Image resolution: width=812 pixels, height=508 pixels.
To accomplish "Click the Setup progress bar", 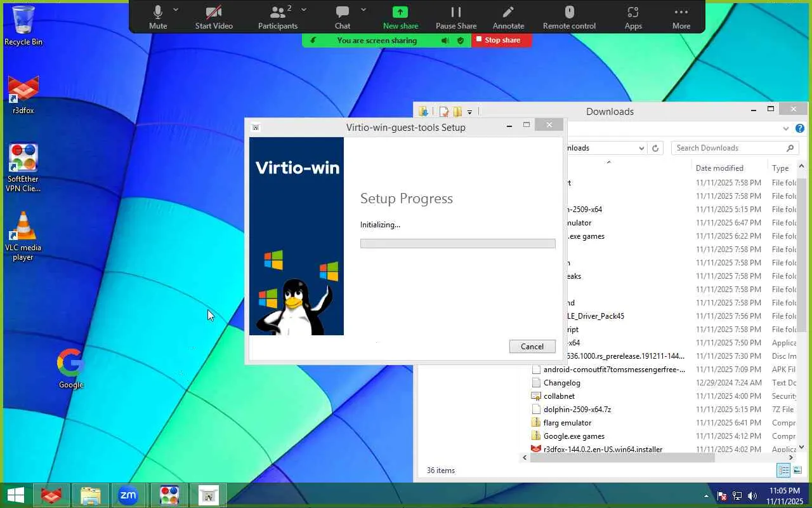I will click(x=457, y=243).
